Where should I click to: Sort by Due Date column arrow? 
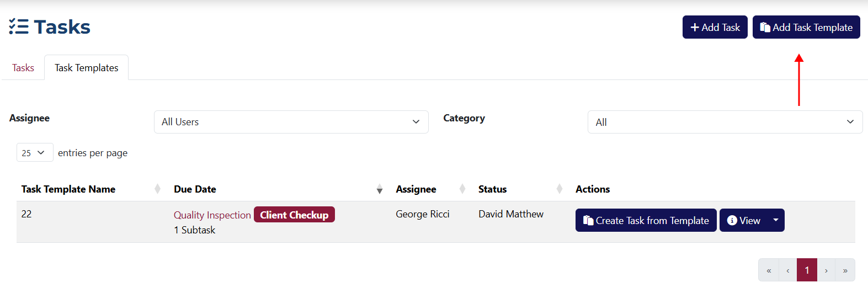379,190
